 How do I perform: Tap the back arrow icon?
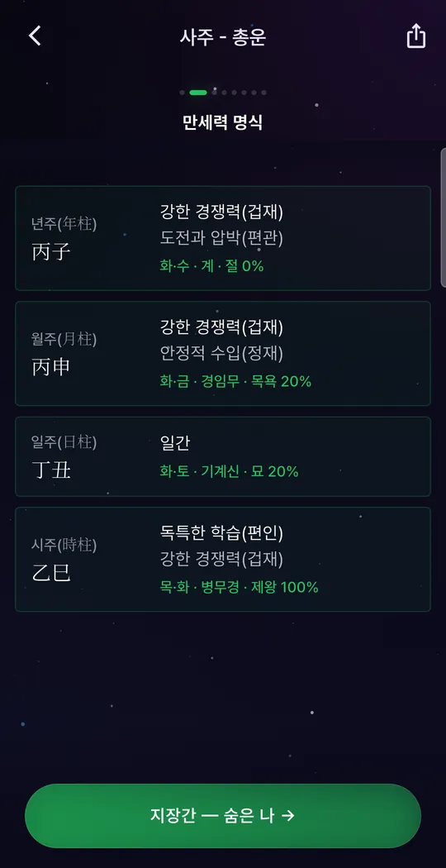[x=35, y=36]
